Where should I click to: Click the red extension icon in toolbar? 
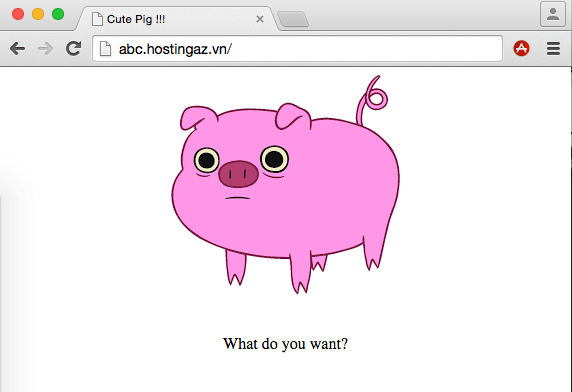[x=521, y=48]
